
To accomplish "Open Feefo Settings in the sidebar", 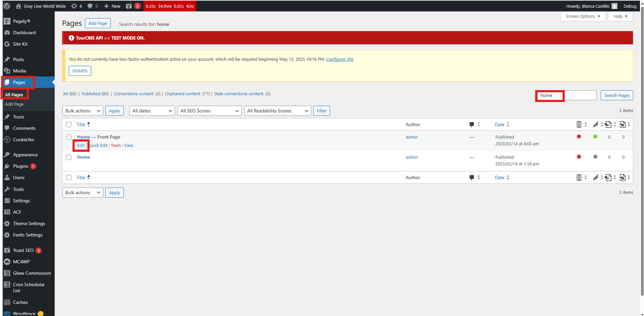I will point(27,235).
